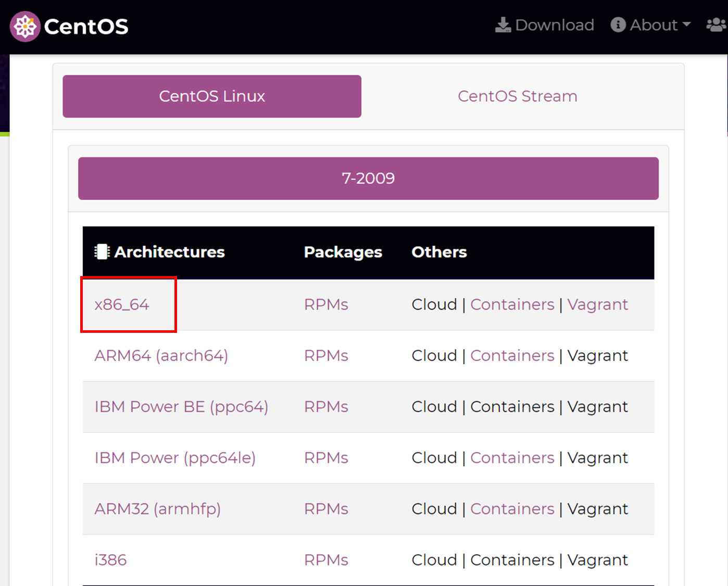Image resolution: width=728 pixels, height=586 pixels.
Task: Click RPMs link in ARM32 row
Action: click(x=326, y=509)
